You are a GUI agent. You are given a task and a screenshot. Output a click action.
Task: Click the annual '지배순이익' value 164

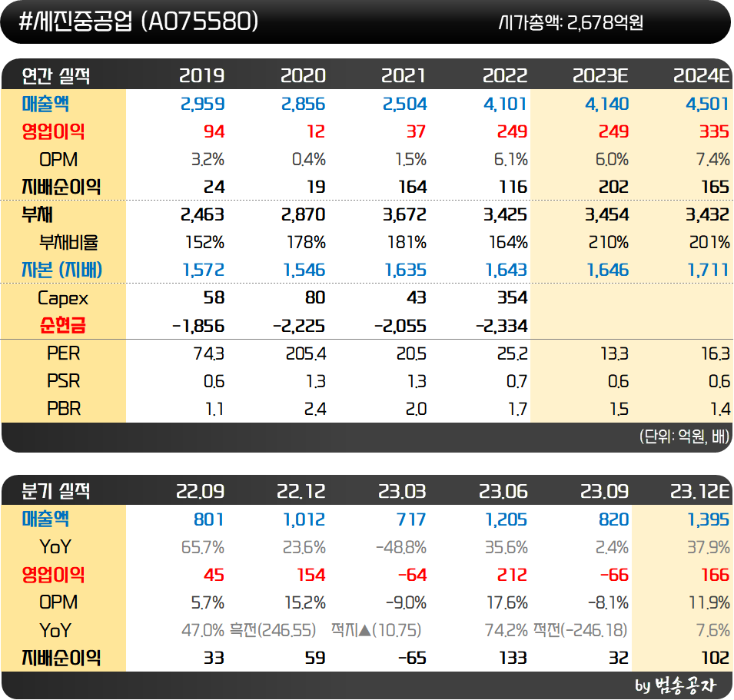413,187
